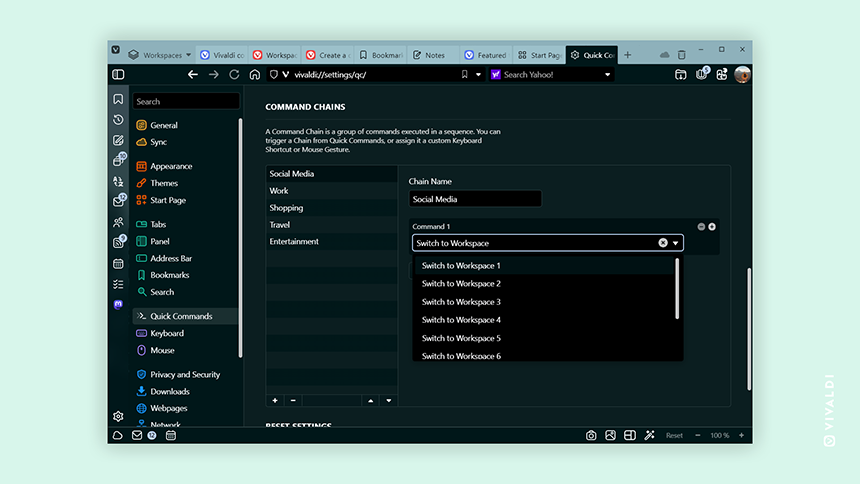Open the Mastodon web panel
Viewport: 860px width, 484px height.
coord(118,305)
